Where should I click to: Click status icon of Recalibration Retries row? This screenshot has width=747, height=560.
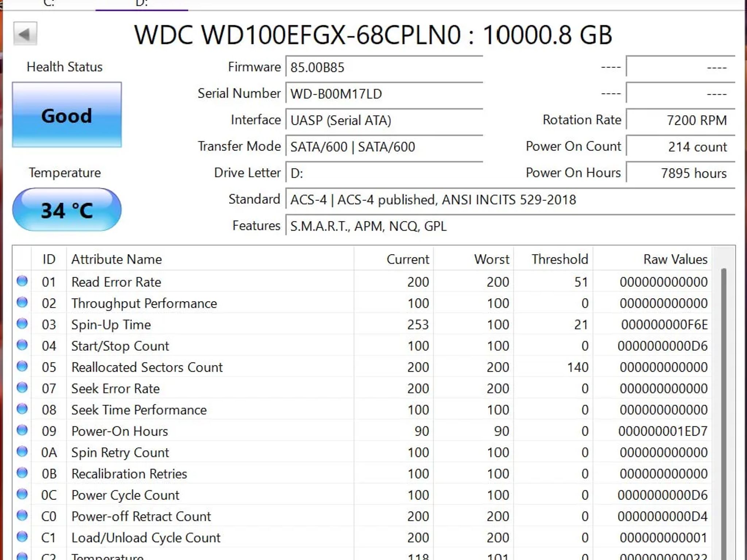click(x=22, y=473)
